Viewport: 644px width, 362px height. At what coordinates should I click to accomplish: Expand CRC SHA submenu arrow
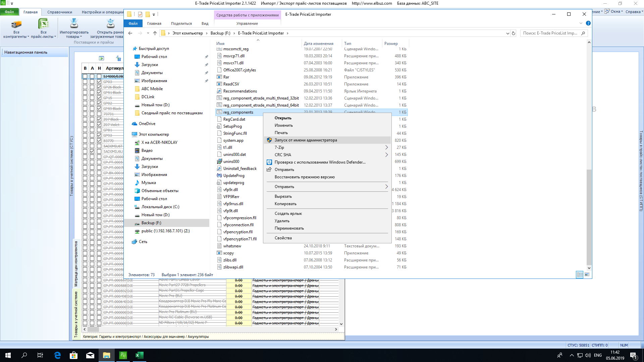pos(386,155)
